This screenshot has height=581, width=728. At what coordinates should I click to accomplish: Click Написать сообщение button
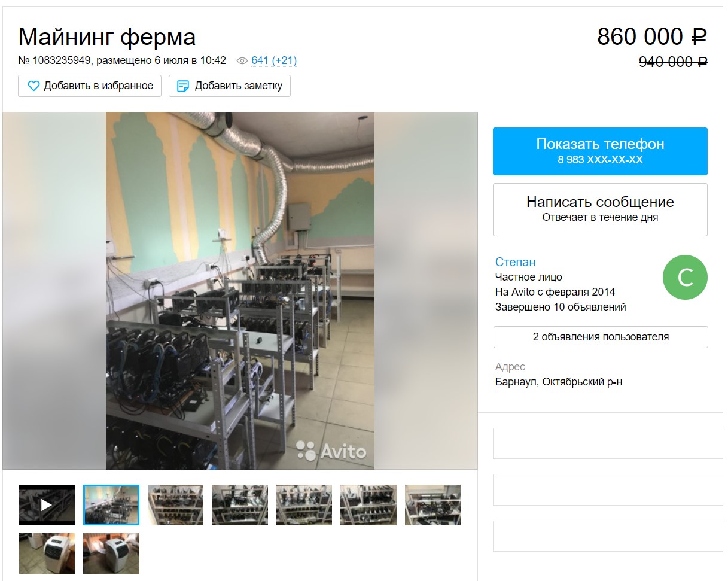pyautogui.click(x=600, y=209)
